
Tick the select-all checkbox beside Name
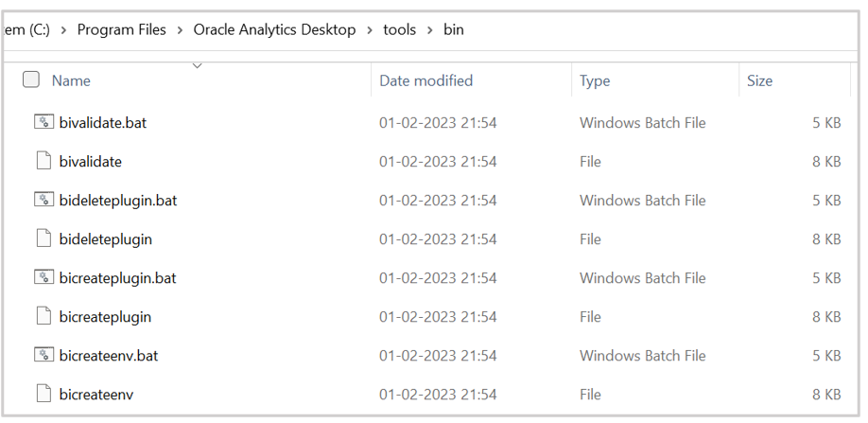(31, 79)
